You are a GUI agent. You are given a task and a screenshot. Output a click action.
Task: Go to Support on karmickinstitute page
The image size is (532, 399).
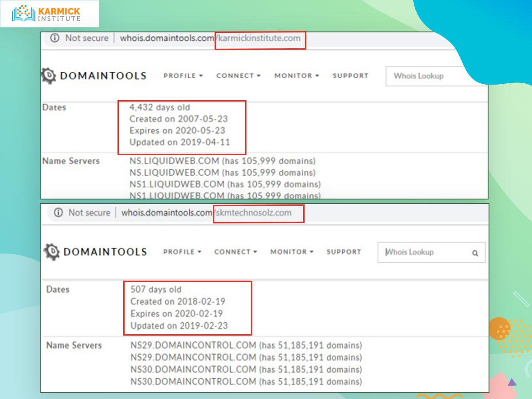pos(350,76)
